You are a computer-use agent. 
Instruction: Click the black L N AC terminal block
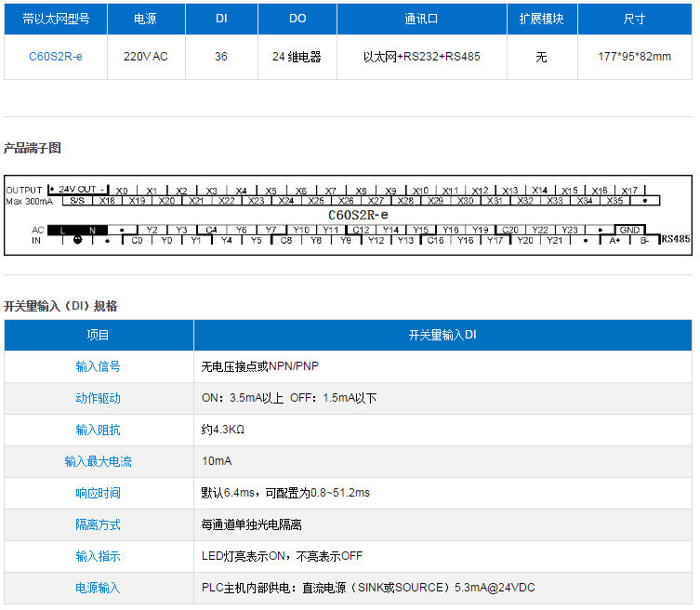[78, 230]
